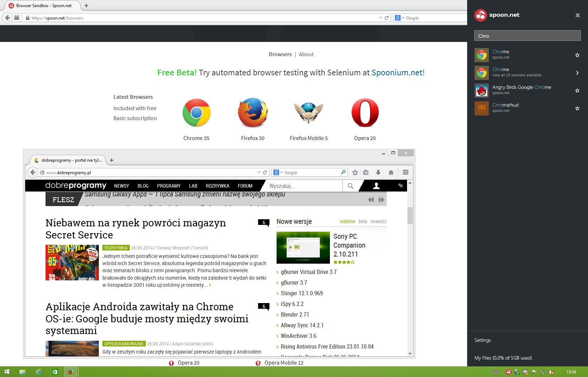Expand Chrome all 25 versions arrow
The height and width of the screenshot is (377, 588).
pos(577,73)
